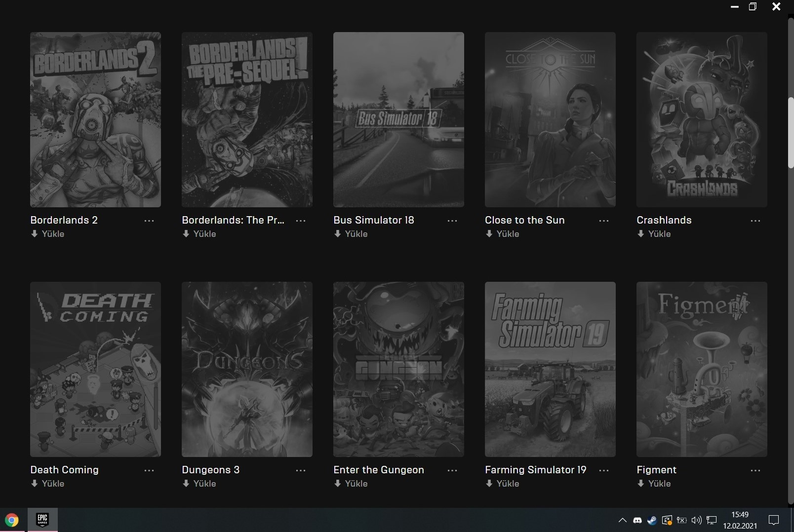Viewport: 794px width, 532px height.
Task: Click the Epic Games Launcher taskbar icon
Action: pos(42,520)
